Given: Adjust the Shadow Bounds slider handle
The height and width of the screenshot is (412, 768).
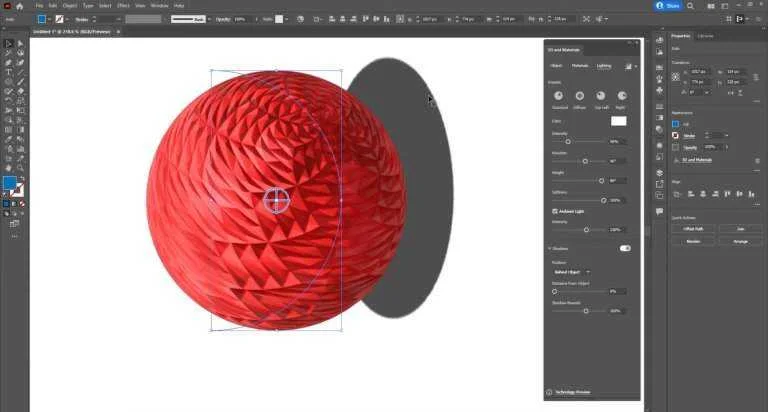Looking at the screenshot, I should tap(586, 311).
